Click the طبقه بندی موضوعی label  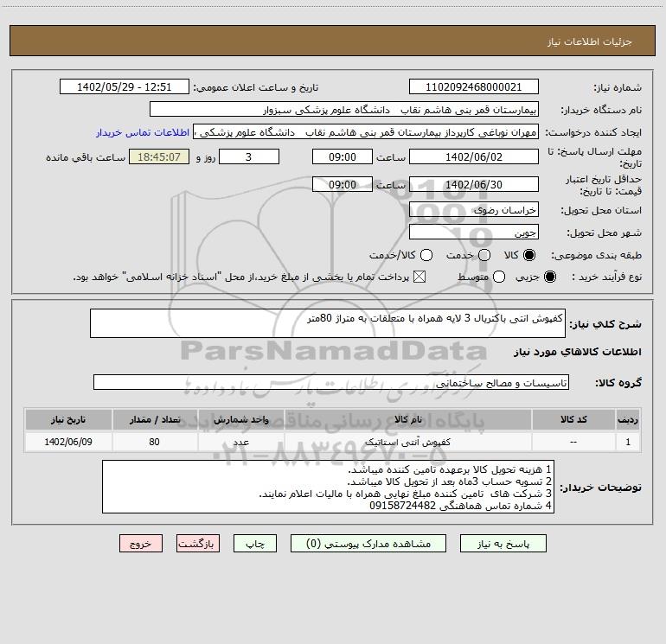tap(596, 255)
